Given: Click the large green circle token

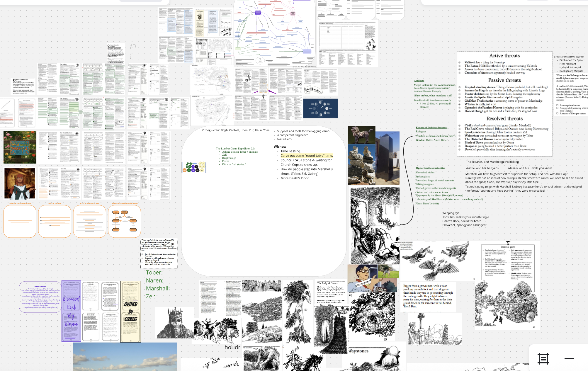Looking at the screenshot, I should coord(189,170).
